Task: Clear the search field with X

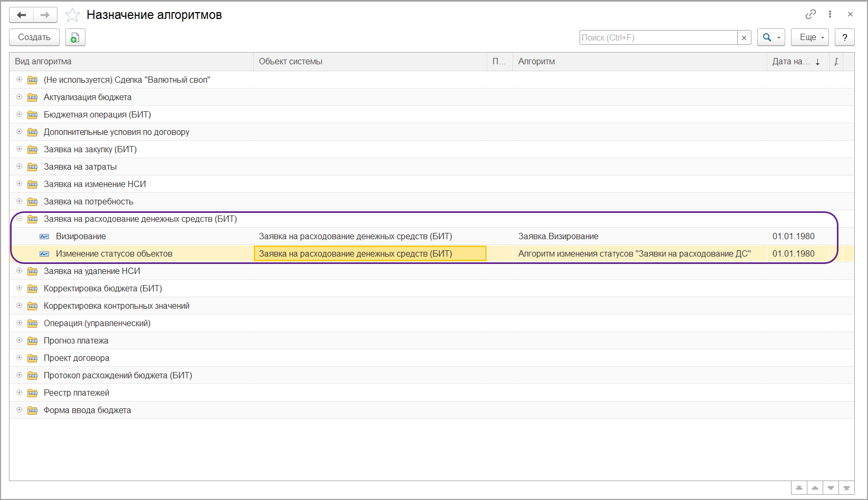Action: click(744, 37)
